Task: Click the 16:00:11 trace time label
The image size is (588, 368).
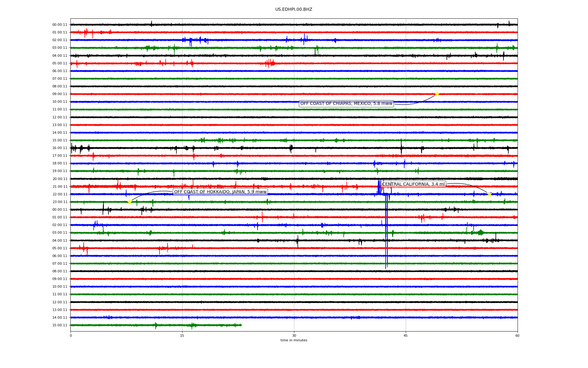Action: pyautogui.click(x=60, y=148)
